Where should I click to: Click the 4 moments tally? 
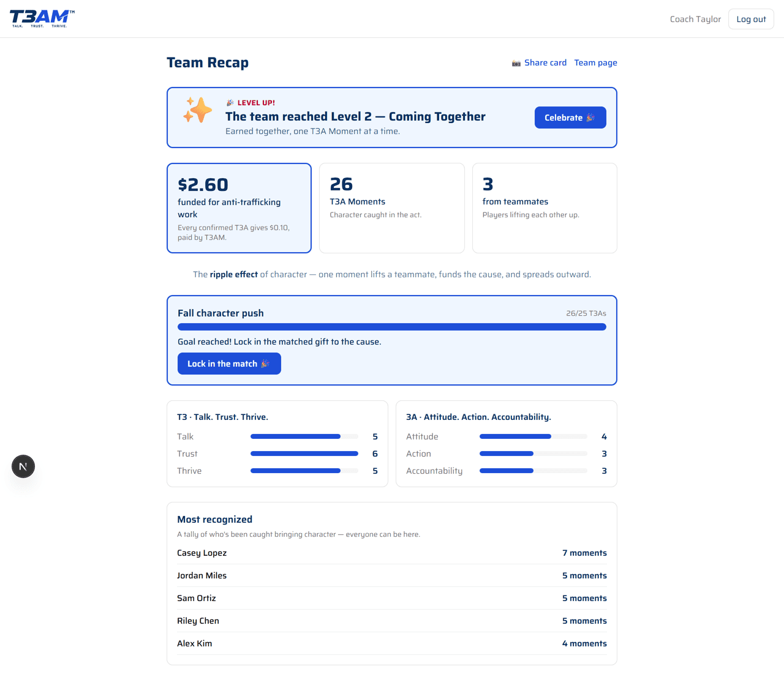[584, 643]
